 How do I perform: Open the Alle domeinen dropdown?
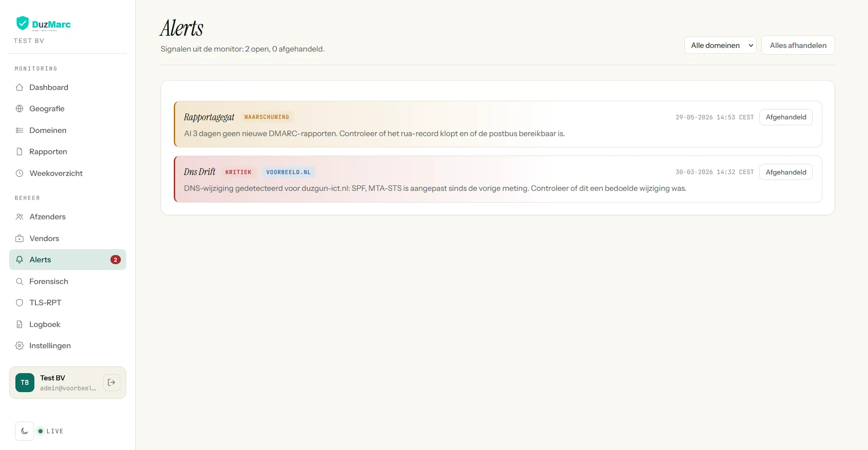tap(720, 45)
